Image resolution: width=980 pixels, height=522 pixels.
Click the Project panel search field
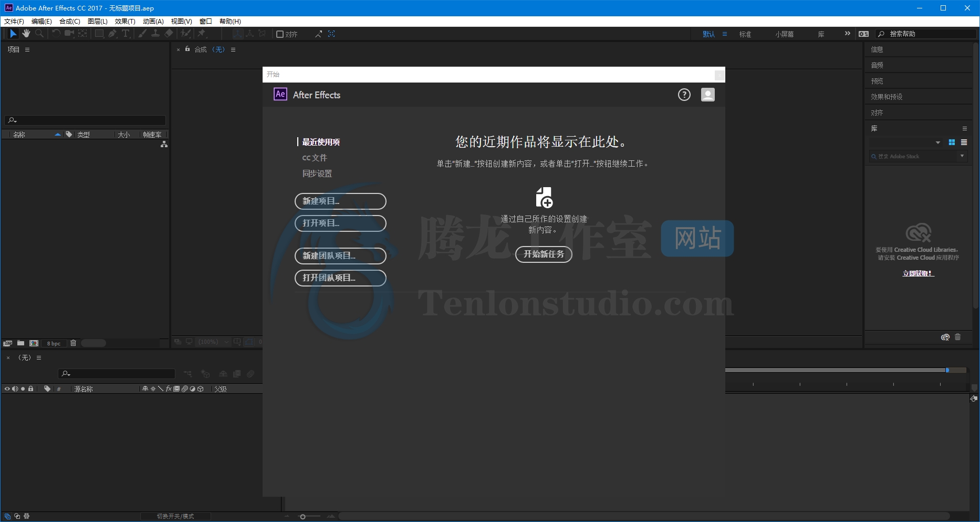85,120
